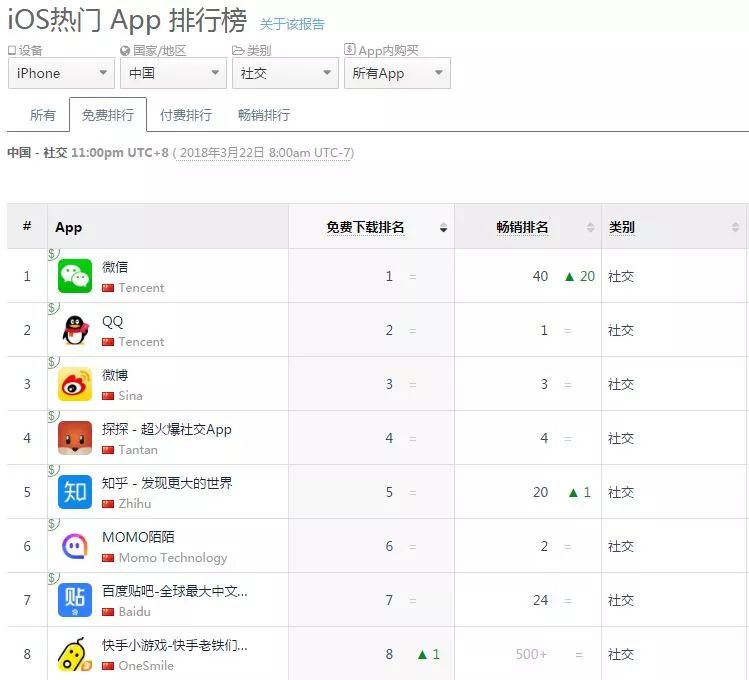
Task: Click the 百度贴吧 app icon
Action: pyautogui.click(x=75, y=600)
